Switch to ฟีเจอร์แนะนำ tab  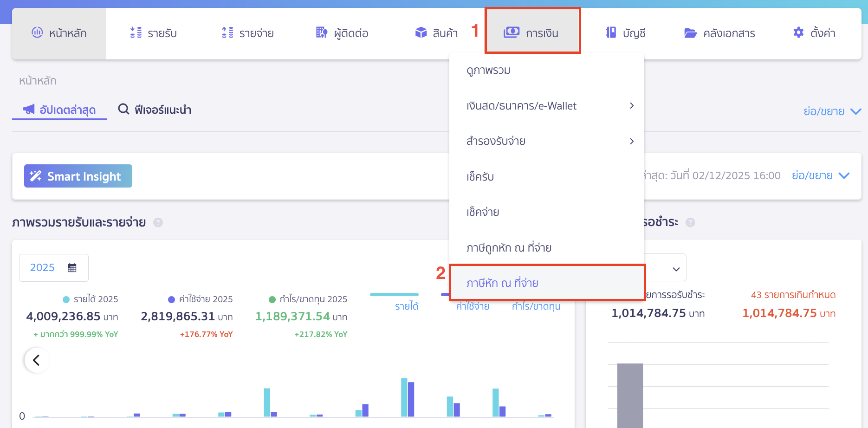click(155, 110)
